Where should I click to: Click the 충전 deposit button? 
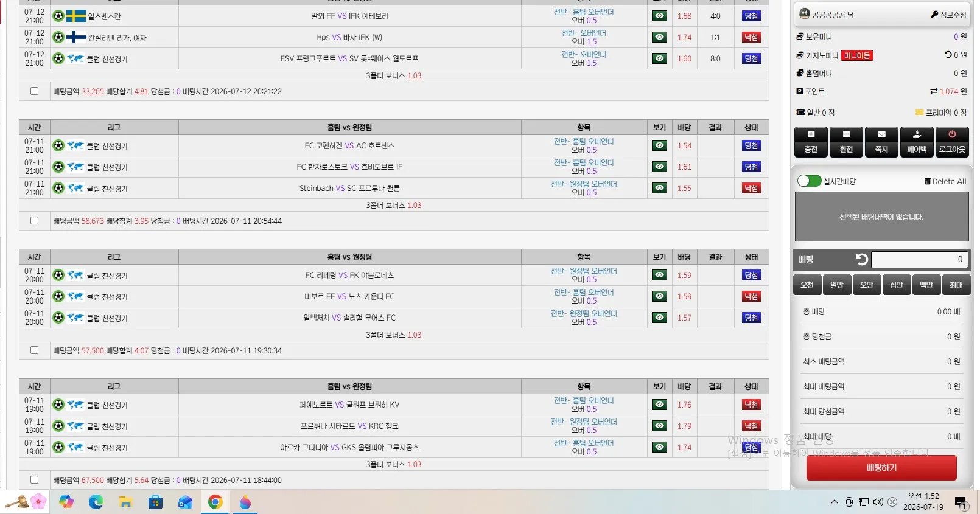tap(811, 142)
